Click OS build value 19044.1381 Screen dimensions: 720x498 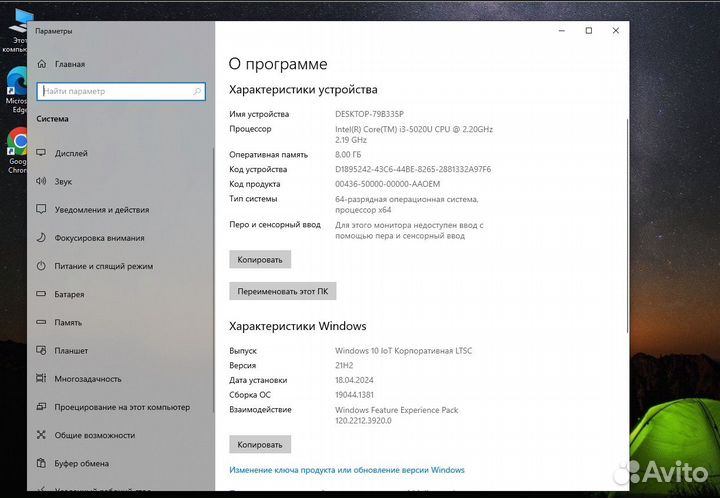coord(354,395)
